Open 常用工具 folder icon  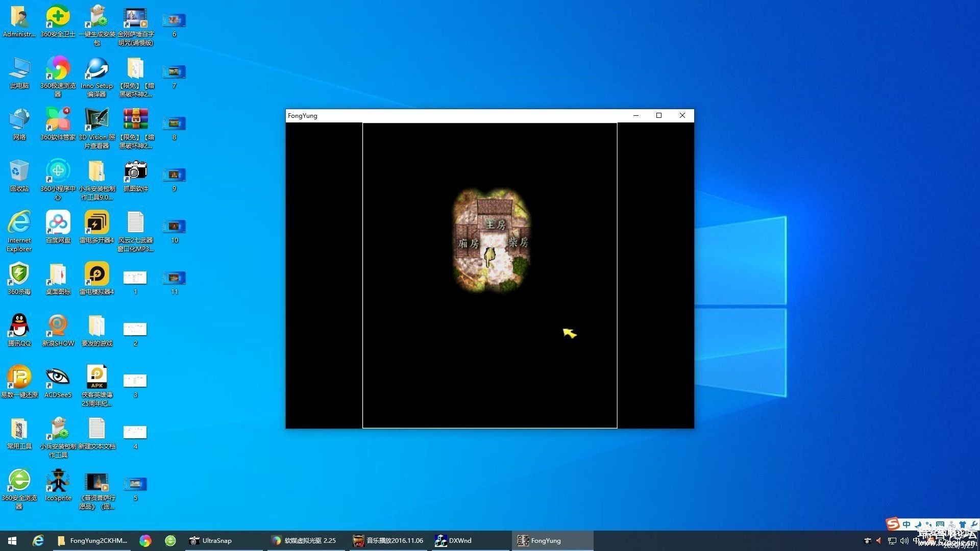click(19, 434)
